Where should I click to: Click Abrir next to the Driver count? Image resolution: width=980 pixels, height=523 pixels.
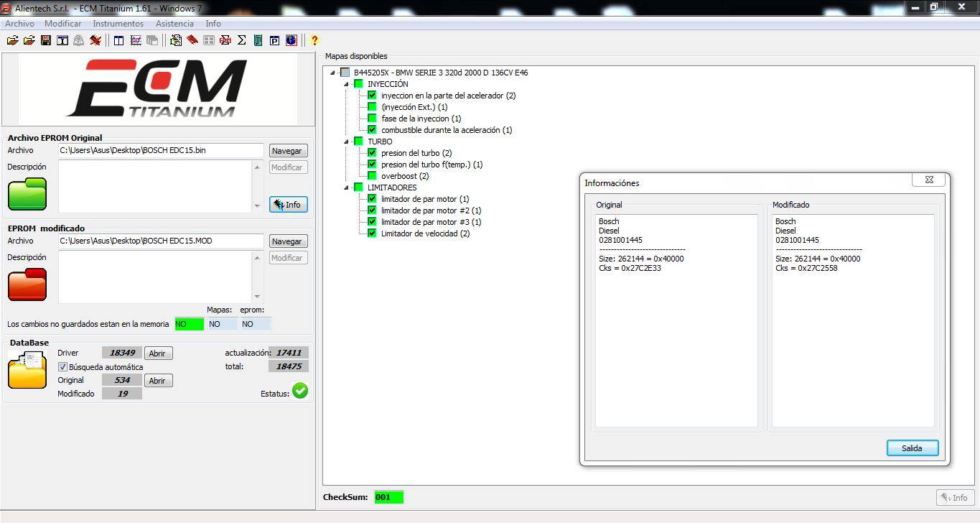click(x=158, y=353)
